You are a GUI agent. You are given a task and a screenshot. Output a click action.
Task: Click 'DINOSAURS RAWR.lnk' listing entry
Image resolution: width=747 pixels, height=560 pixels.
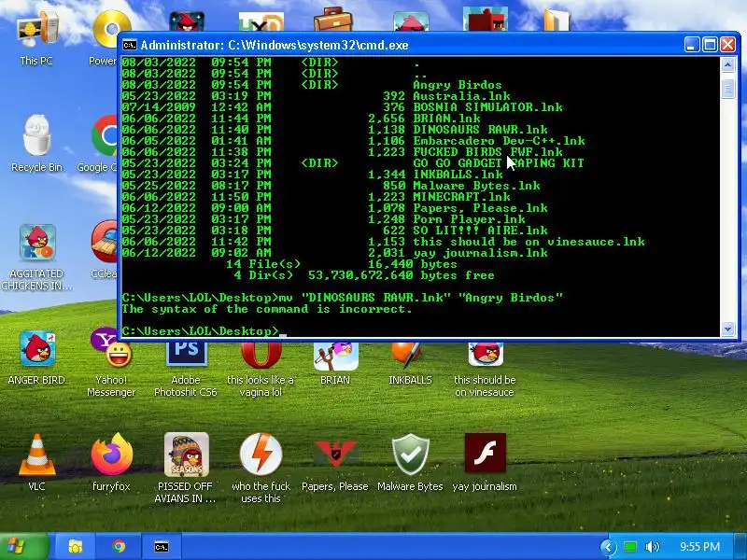click(480, 130)
